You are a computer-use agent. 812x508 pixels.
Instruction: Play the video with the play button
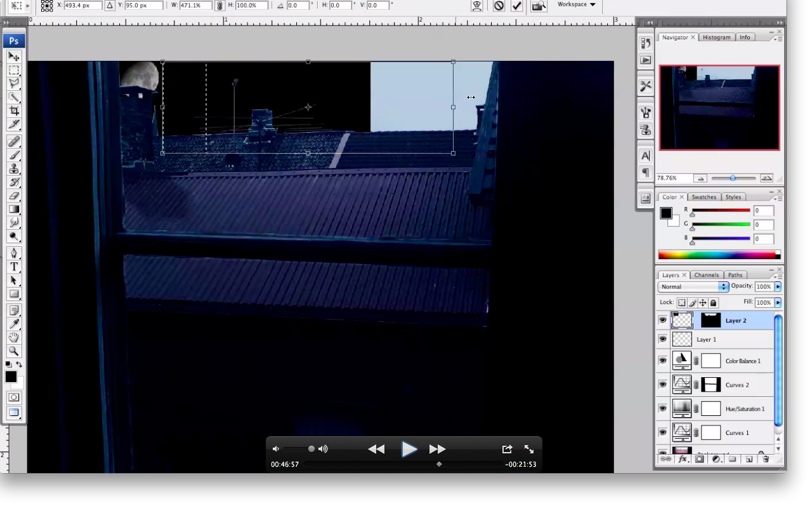pyautogui.click(x=409, y=450)
